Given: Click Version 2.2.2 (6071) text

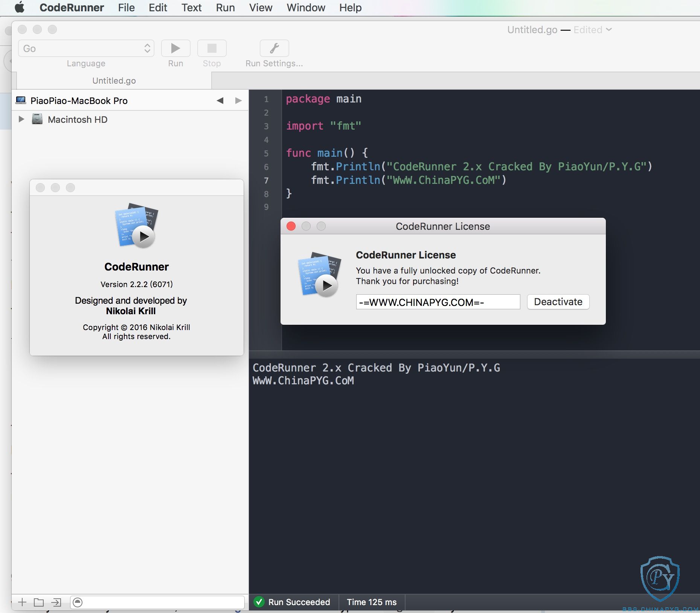Looking at the screenshot, I should pyautogui.click(x=137, y=284).
